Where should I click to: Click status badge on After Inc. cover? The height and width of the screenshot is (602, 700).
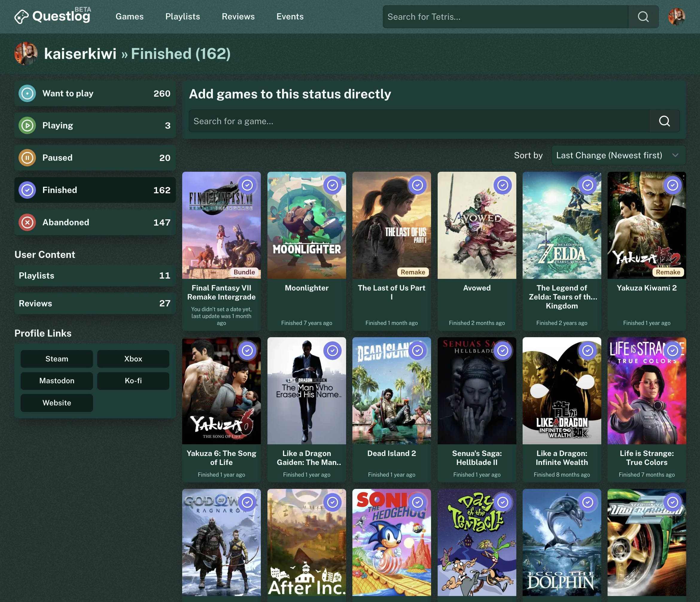(x=332, y=502)
